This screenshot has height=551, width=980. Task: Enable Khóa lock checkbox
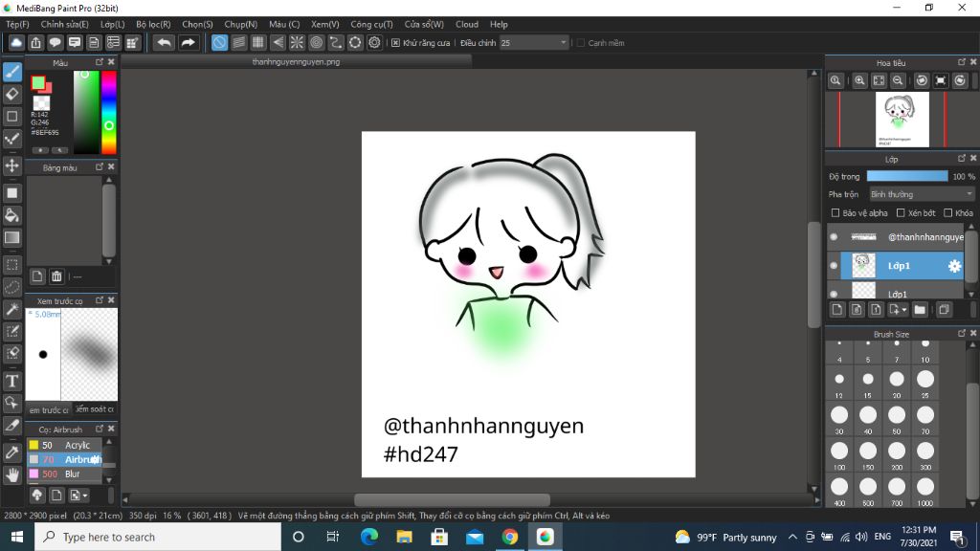tap(948, 213)
